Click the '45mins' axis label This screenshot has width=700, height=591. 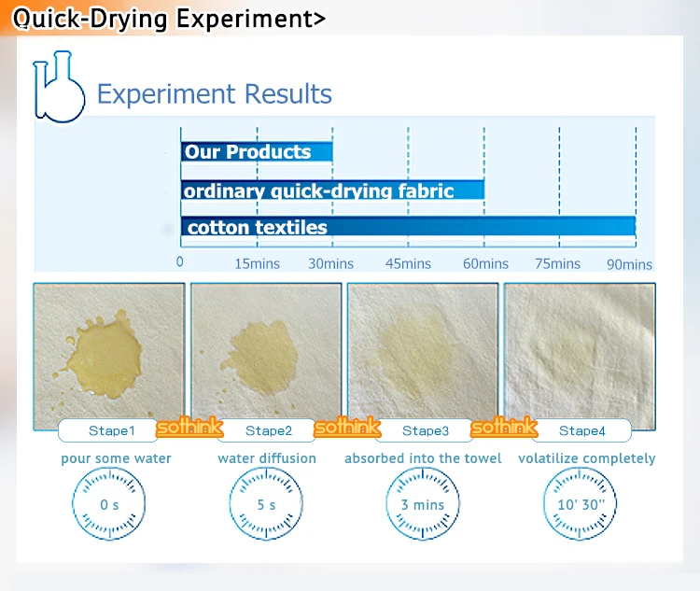coord(408,263)
